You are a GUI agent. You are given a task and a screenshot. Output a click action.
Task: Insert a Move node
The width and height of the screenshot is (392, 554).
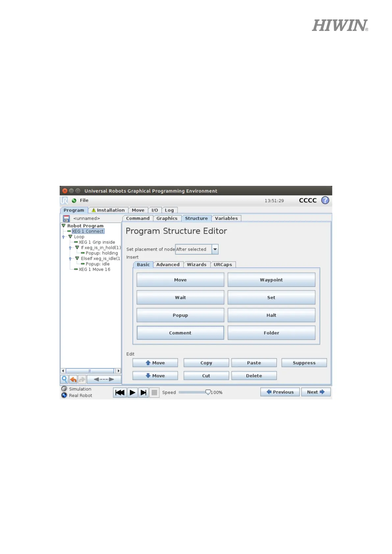click(180, 280)
